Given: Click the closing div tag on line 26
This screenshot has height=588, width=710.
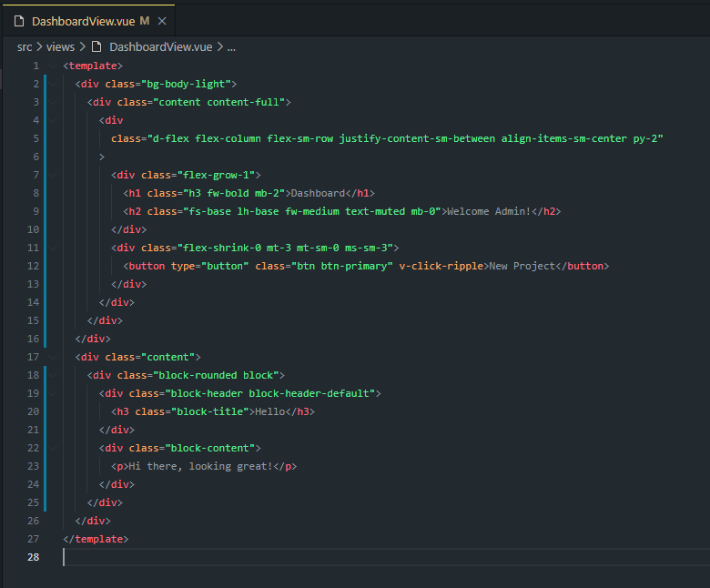Looking at the screenshot, I should pyautogui.click(x=93, y=521).
